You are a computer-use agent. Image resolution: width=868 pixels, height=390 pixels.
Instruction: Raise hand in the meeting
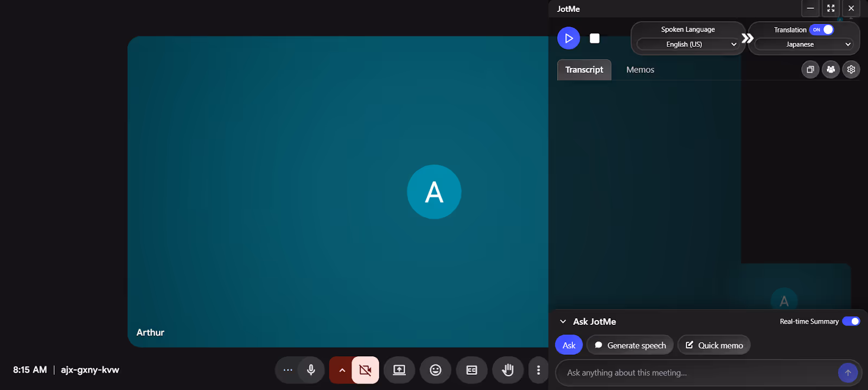pos(508,370)
